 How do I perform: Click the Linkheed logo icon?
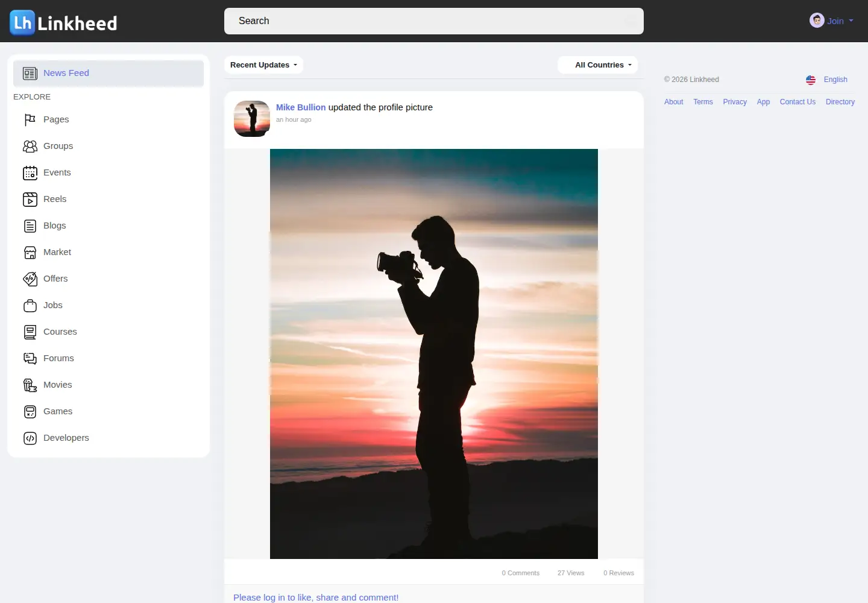[22, 23]
